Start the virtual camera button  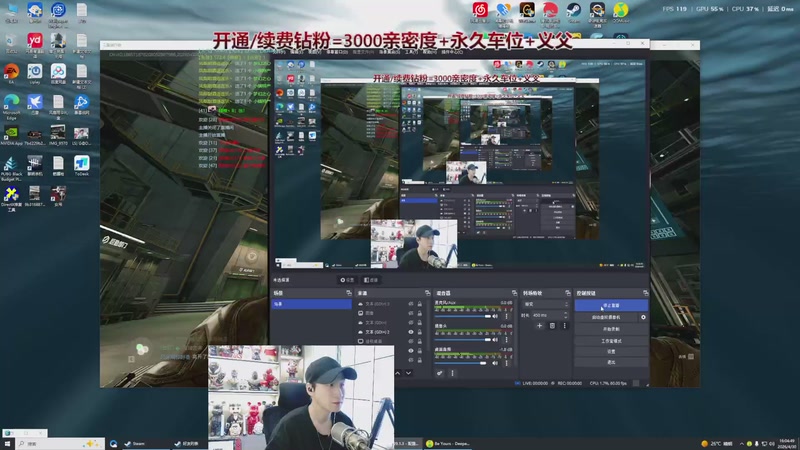click(606, 317)
